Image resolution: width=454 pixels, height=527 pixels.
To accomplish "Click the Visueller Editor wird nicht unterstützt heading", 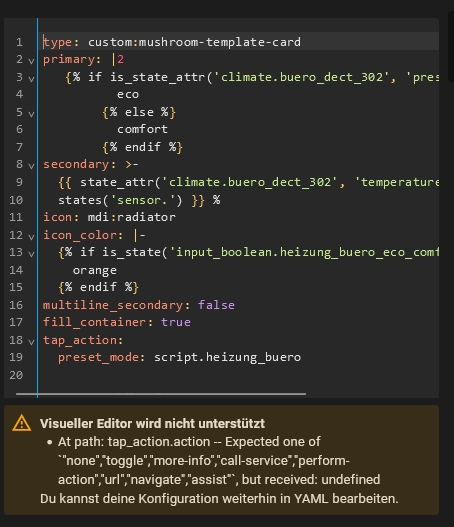I will point(152,423).
